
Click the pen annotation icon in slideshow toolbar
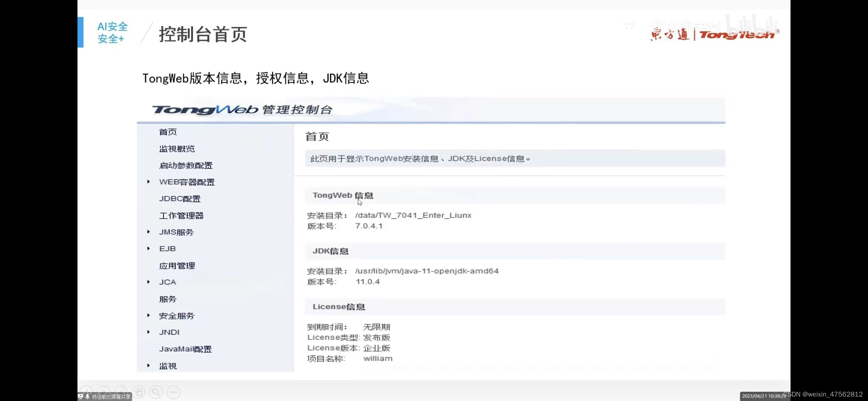(121, 390)
